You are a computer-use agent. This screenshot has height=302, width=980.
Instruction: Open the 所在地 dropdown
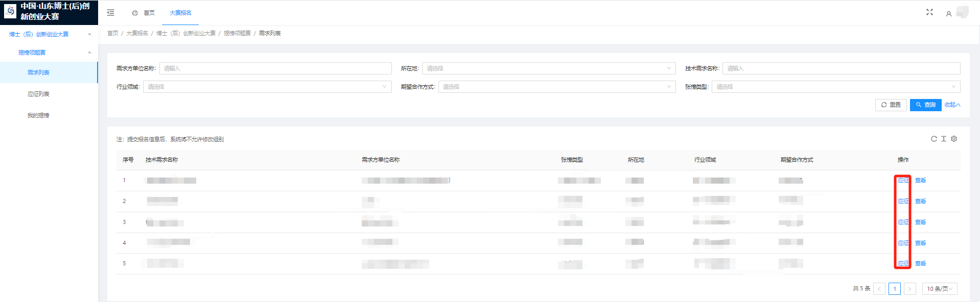[548, 68]
